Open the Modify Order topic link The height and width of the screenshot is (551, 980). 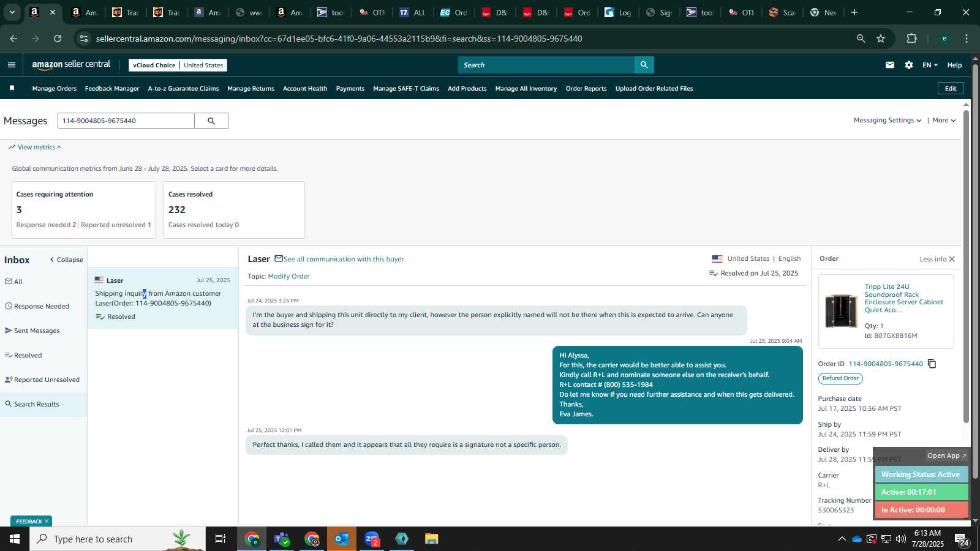pos(288,276)
